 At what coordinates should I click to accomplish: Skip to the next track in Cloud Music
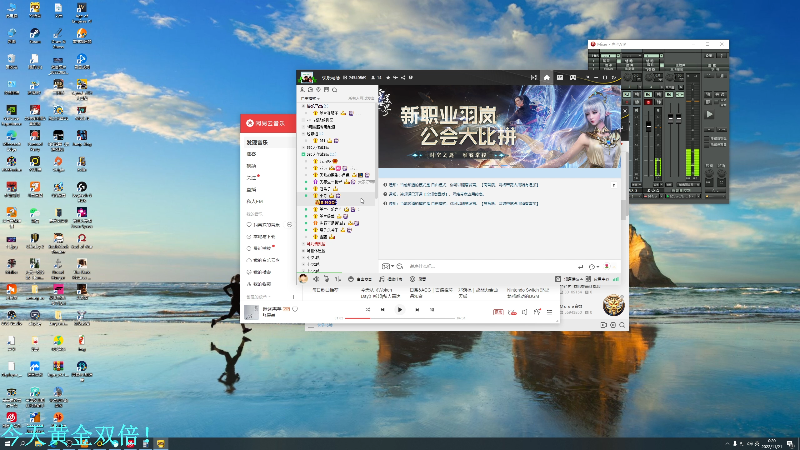click(417, 309)
